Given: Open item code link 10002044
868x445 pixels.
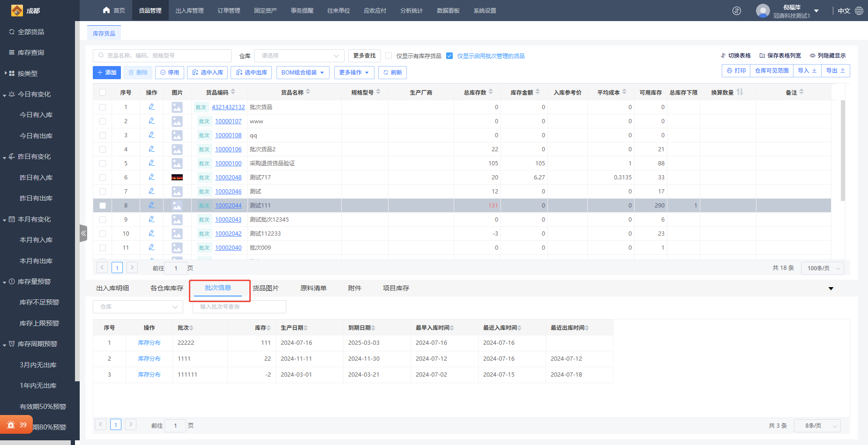Looking at the screenshot, I should [228, 206].
